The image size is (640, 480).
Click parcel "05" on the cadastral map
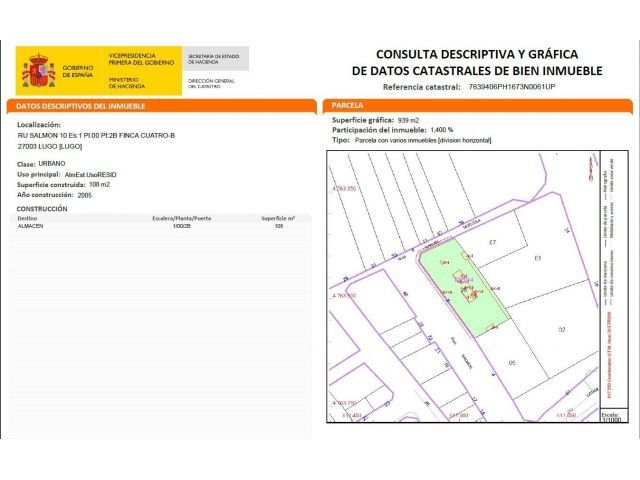(x=512, y=362)
